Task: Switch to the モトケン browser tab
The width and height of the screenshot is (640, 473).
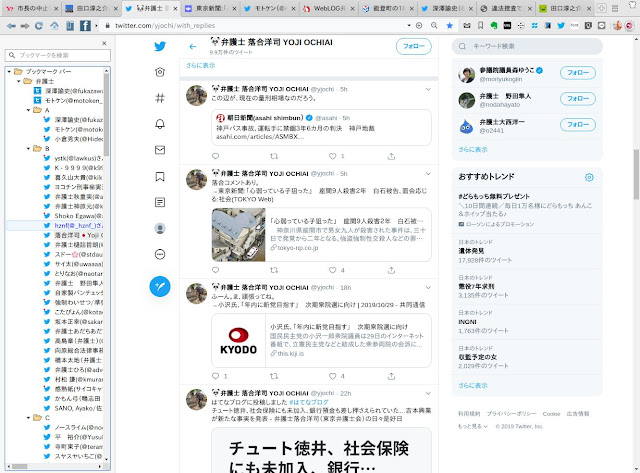Action: click(271, 8)
